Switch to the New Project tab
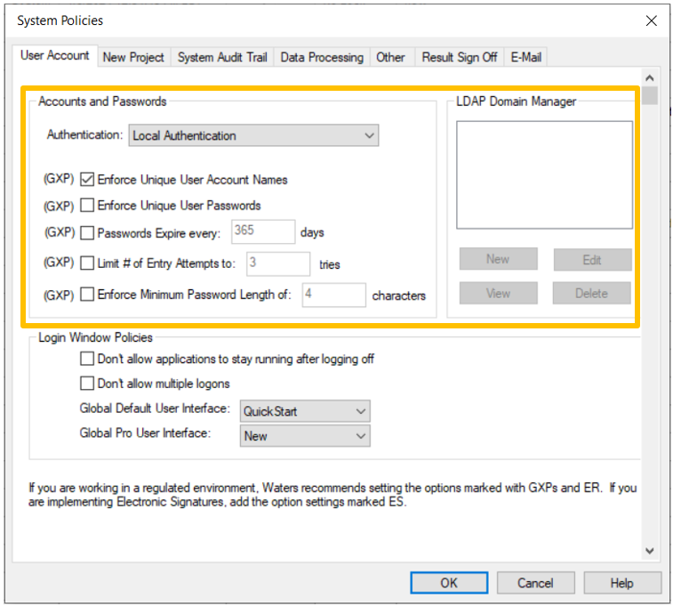The width and height of the screenshot is (673, 607). (x=133, y=58)
